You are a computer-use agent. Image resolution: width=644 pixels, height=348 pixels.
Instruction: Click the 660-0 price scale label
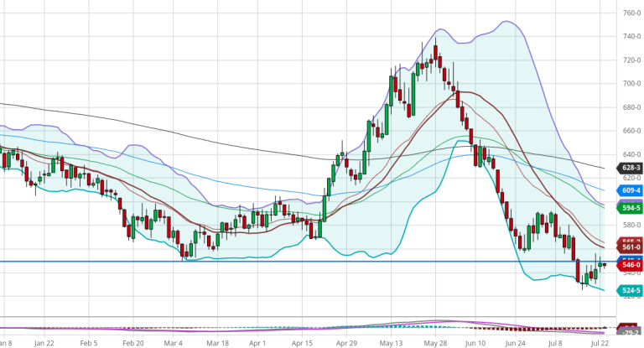point(631,131)
